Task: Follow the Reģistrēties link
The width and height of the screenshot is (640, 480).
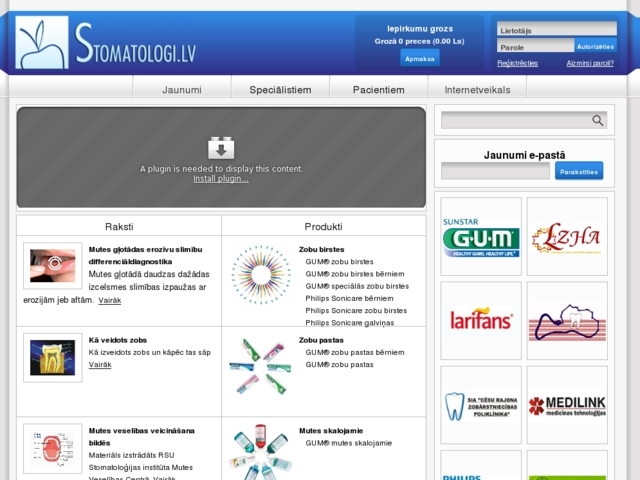Action: click(x=517, y=63)
